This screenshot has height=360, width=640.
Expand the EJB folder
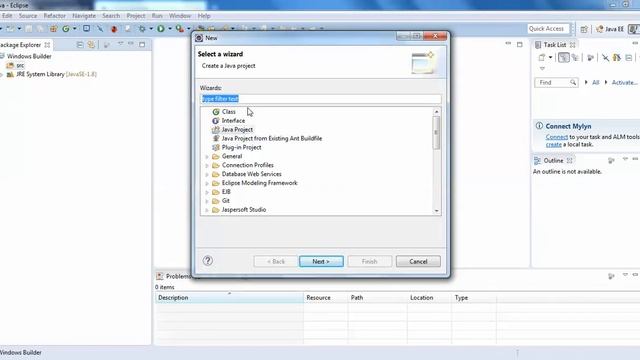point(207,192)
